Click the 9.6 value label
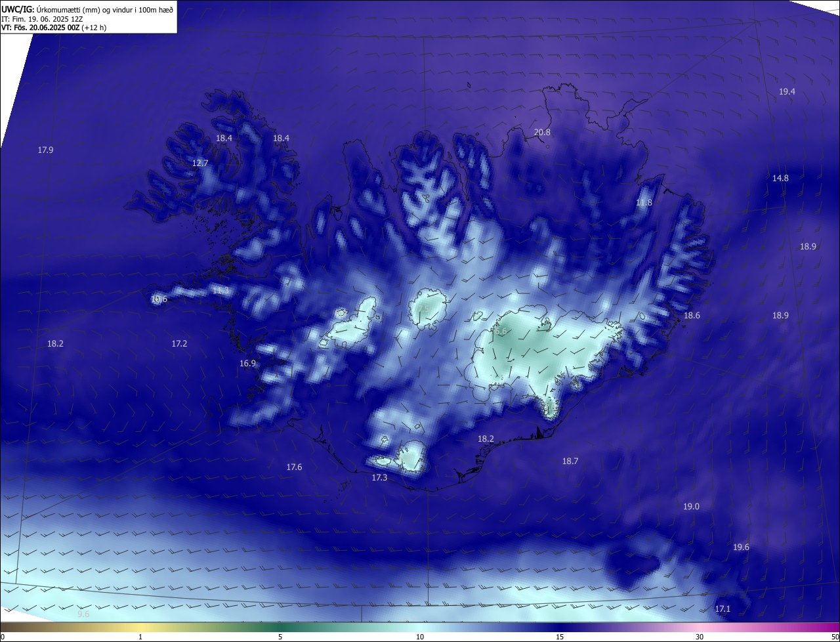 tap(83, 614)
